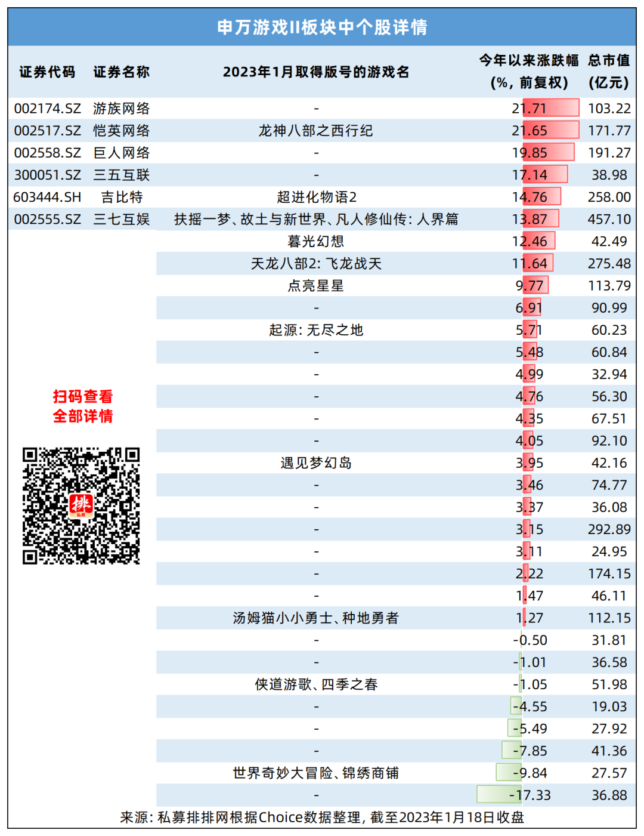Click the game name '龙神八部之西行纪'

coord(316,131)
